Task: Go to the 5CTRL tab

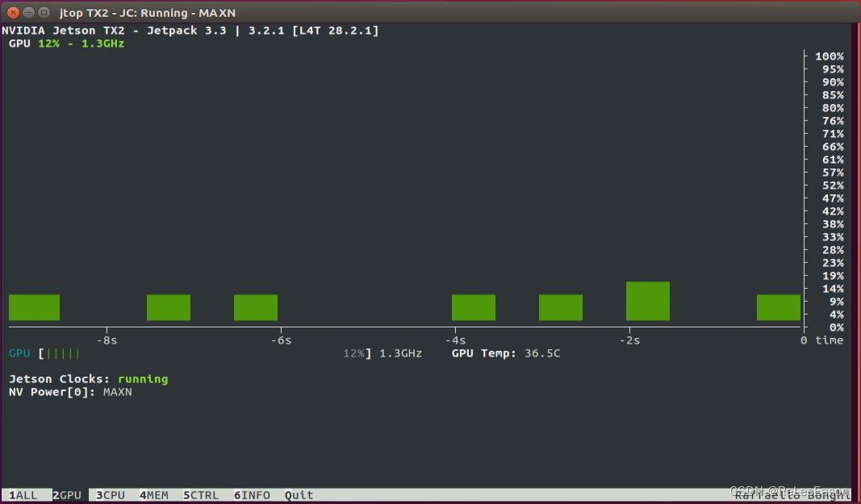Action: pyautogui.click(x=201, y=495)
